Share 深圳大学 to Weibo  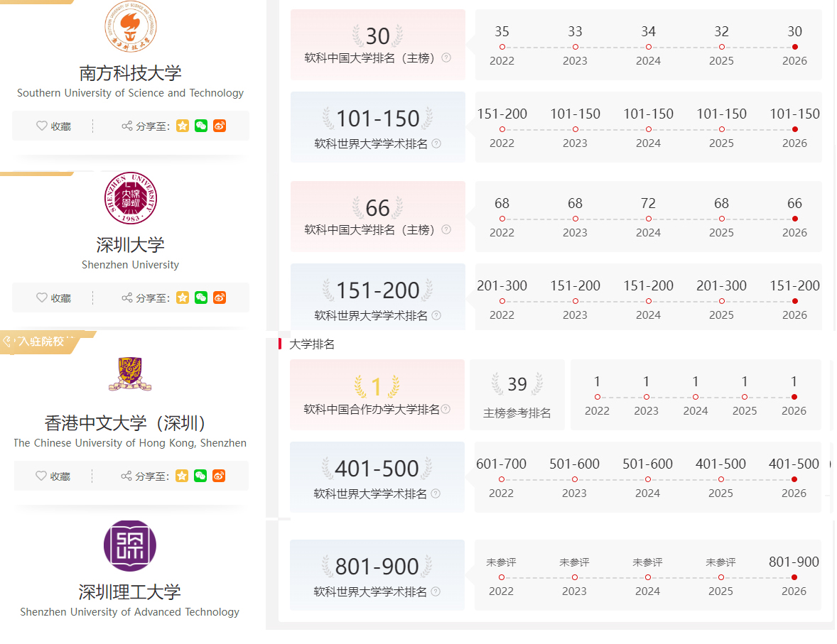[x=220, y=298]
